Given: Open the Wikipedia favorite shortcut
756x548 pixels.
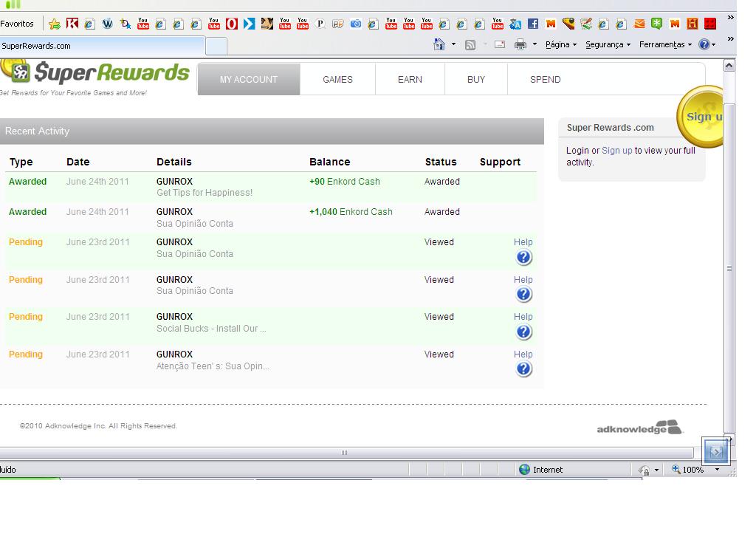Looking at the screenshot, I should [107, 24].
